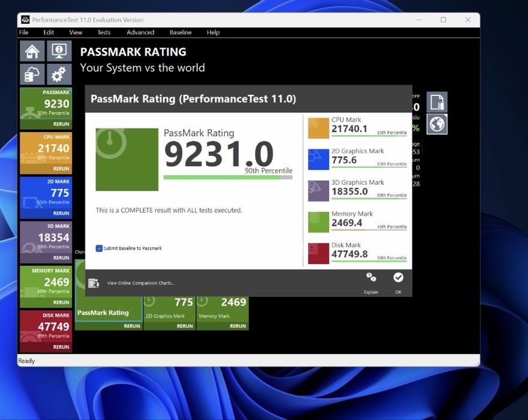Click the online comparison charts icon
The width and height of the screenshot is (528, 420).
coord(93,283)
